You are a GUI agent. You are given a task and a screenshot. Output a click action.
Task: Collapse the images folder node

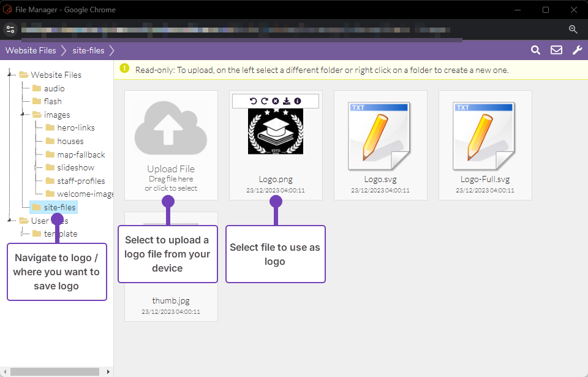coord(23,115)
